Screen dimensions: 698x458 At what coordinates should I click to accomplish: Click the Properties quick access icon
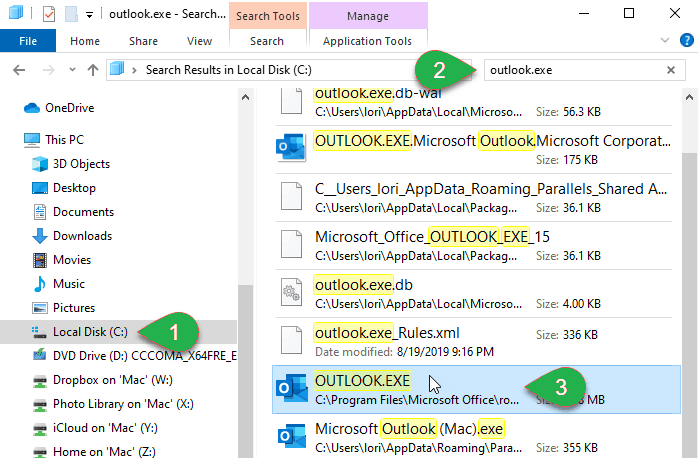[49, 14]
